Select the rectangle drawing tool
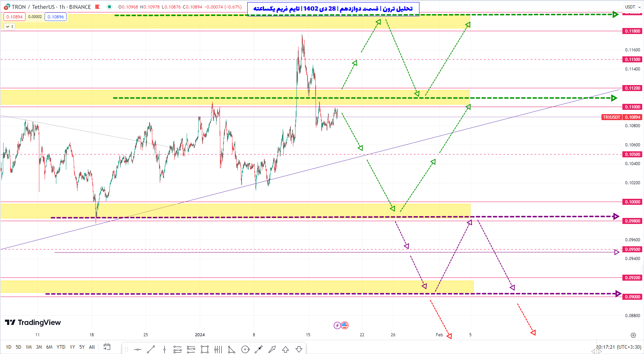 pyautogui.click(x=205, y=350)
